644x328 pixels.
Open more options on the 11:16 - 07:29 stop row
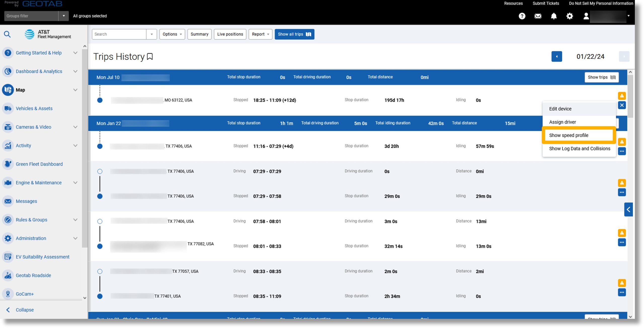tap(622, 151)
